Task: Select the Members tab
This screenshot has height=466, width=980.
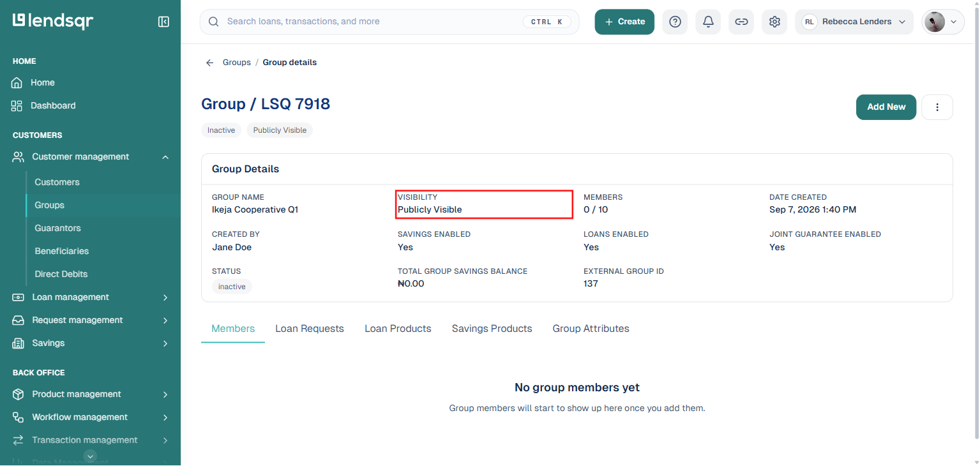Action: pyautogui.click(x=233, y=329)
